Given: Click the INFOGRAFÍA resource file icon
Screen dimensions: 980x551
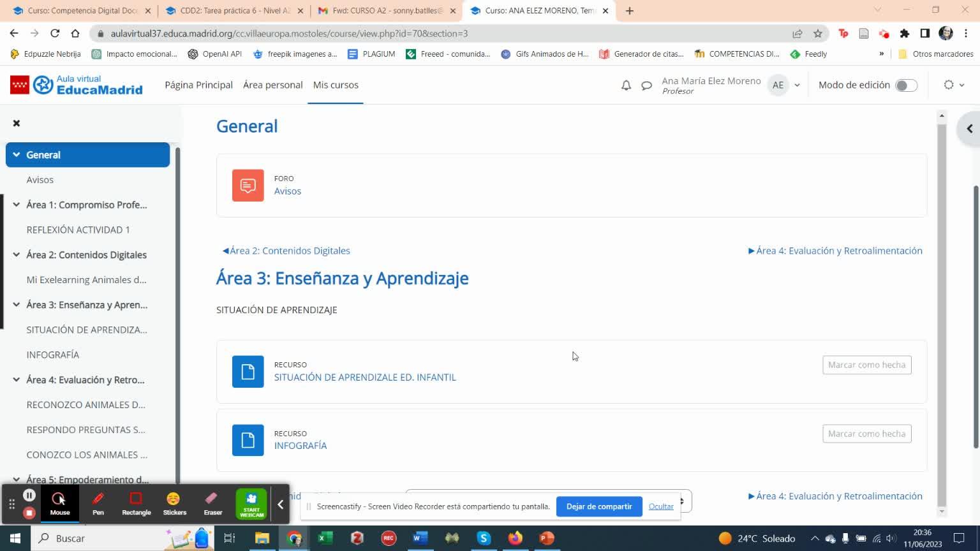Looking at the screenshot, I should pyautogui.click(x=248, y=440).
